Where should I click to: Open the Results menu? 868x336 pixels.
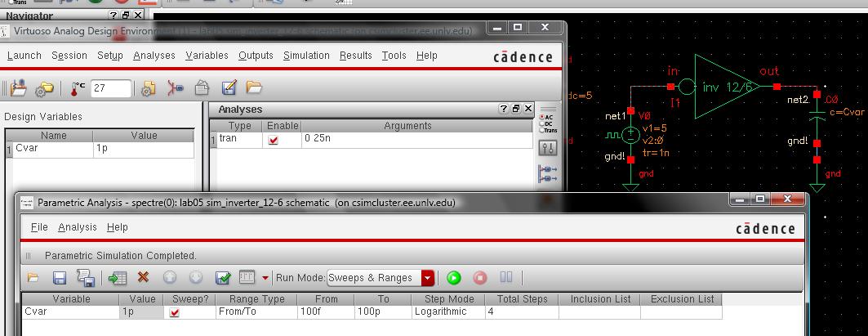click(355, 56)
